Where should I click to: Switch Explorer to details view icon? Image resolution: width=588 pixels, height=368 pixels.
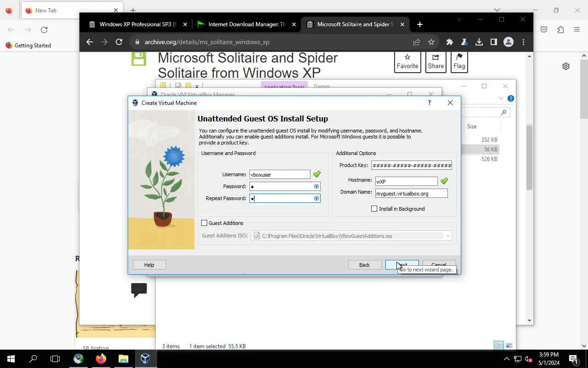click(498, 346)
